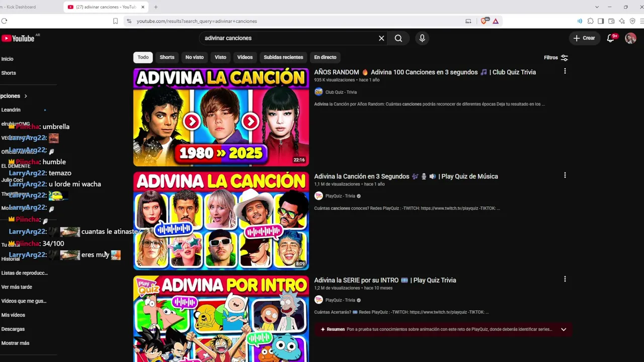Screen dimensions: 644x362
Task: Select the Shorts filter chip
Action: pyautogui.click(x=167, y=57)
